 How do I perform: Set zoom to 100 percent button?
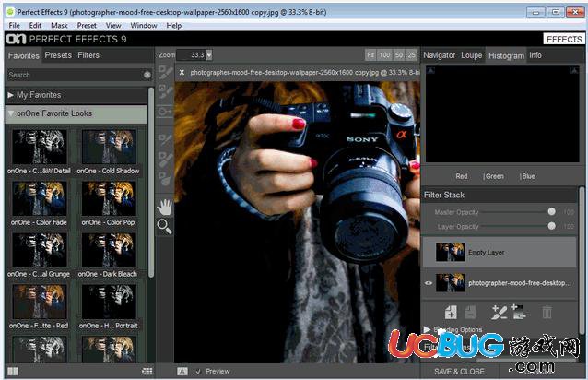384,55
